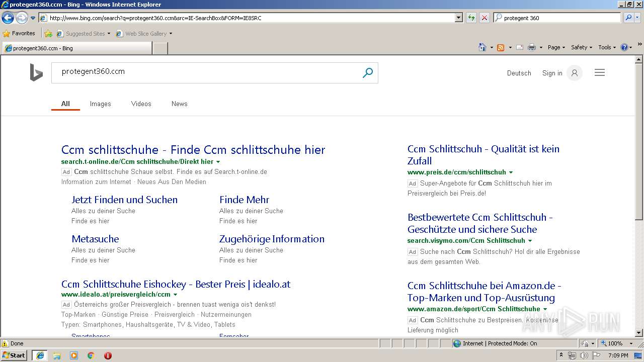Show hidden system tray icons

(561, 355)
